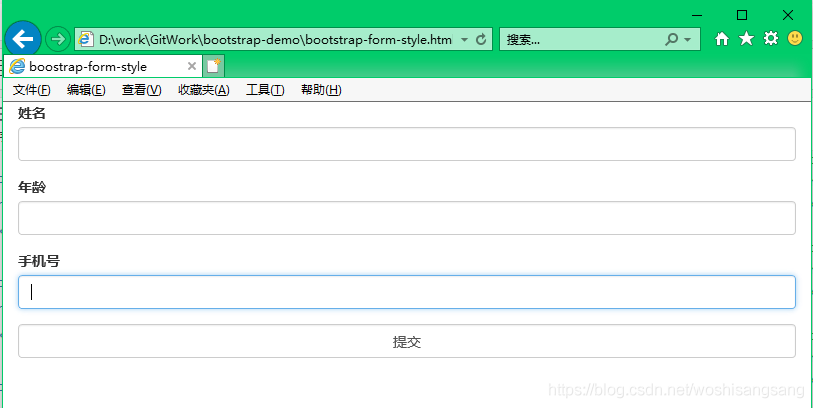Click the browser Back arrow button
Image resolution: width=813 pixels, height=408 pixels.
tap(22, 38)
